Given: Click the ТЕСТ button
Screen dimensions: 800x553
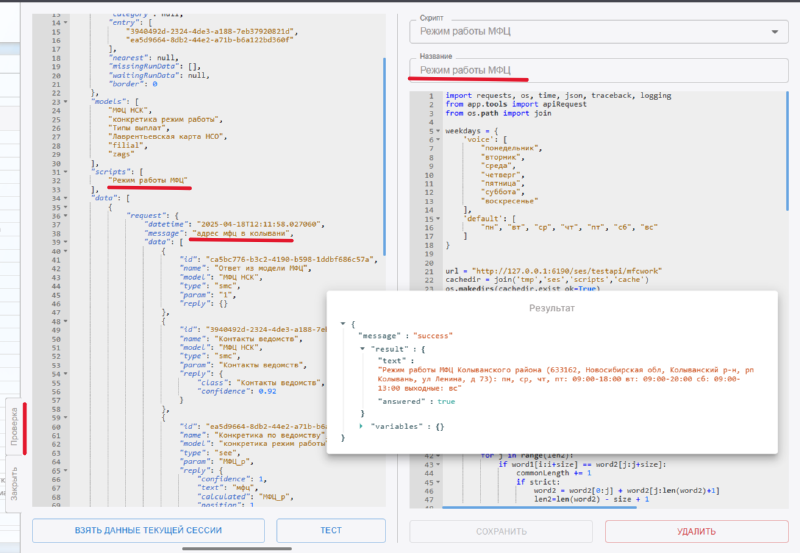Looking at the screenshot, I should (x=330, y=531).
